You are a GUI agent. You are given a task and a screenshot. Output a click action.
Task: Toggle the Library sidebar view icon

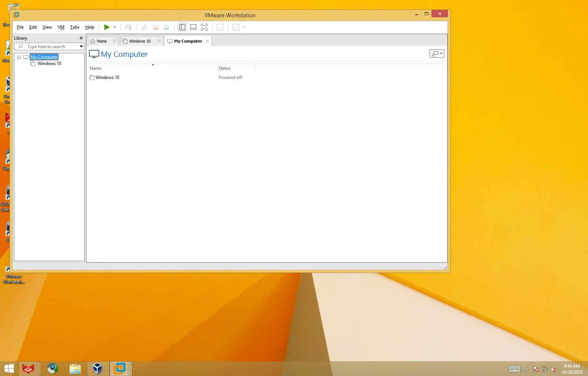182,27
